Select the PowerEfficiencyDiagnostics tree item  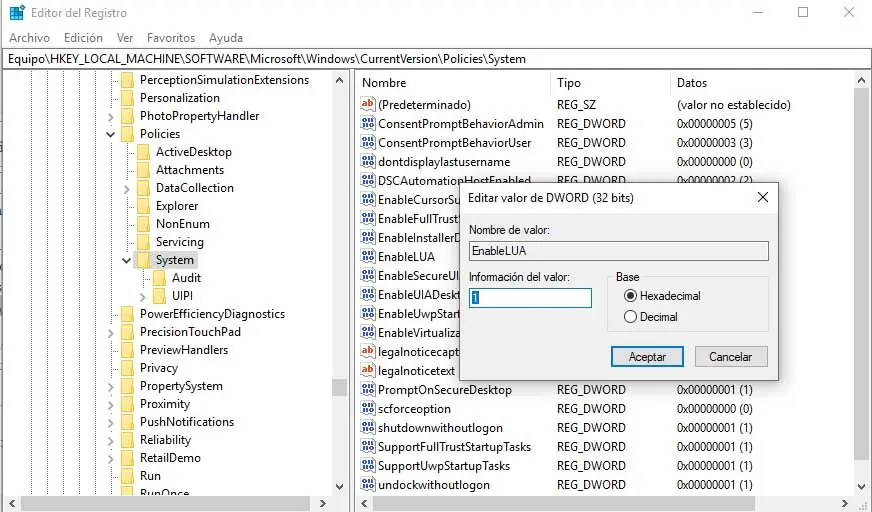coord(212,314)
